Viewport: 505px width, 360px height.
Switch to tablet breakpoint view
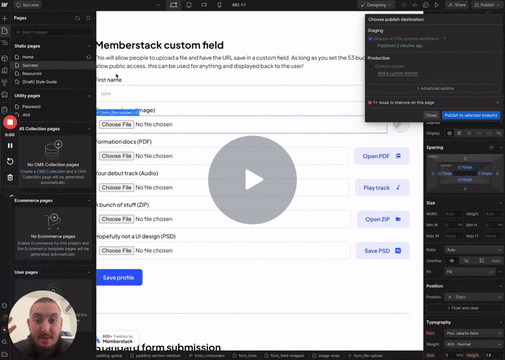(189, 5)
